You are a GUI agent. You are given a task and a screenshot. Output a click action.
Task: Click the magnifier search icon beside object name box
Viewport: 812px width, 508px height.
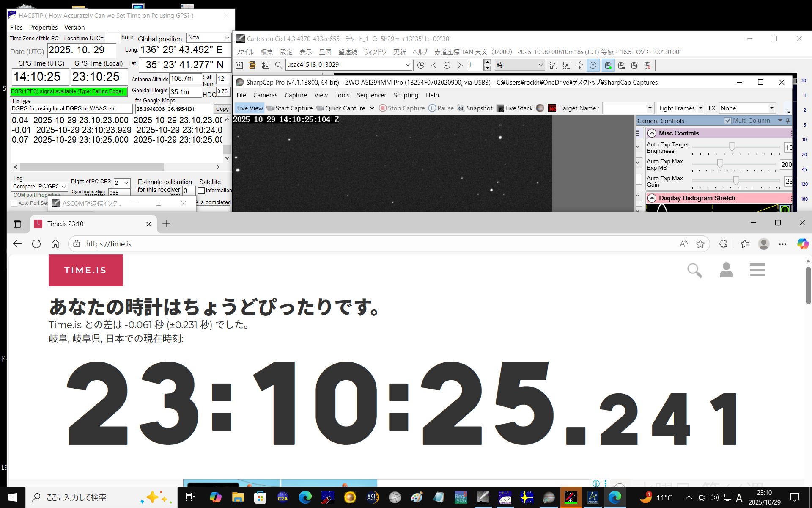[278, 65]
